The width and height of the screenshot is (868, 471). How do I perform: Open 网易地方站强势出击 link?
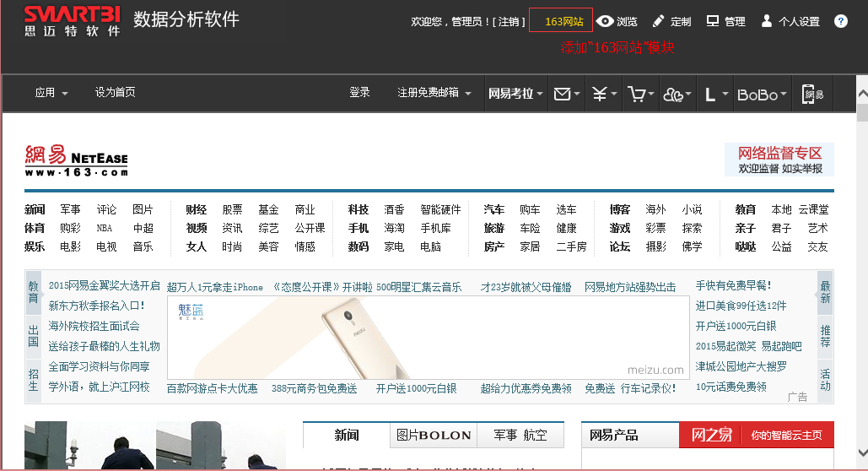(630, 287)
